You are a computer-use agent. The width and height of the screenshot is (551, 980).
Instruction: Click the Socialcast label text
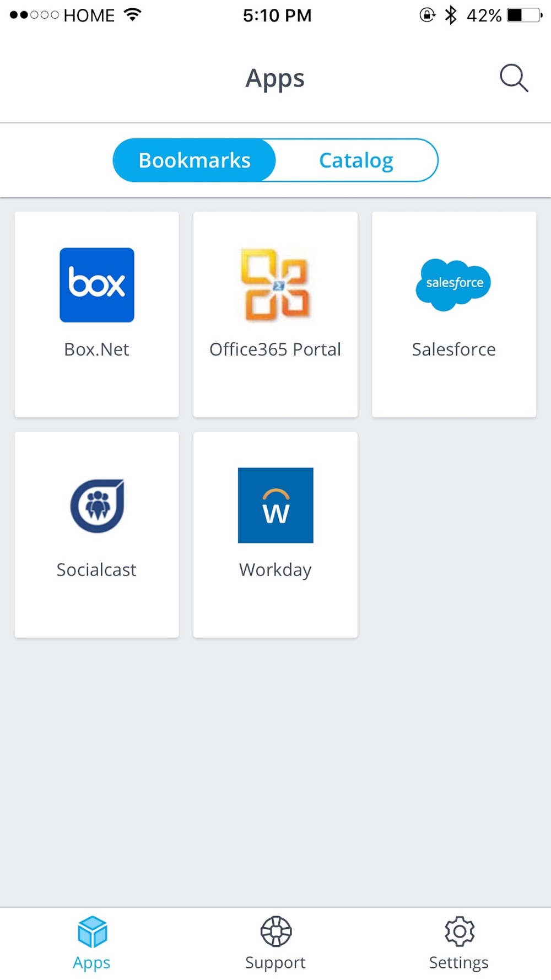point(96,570)
